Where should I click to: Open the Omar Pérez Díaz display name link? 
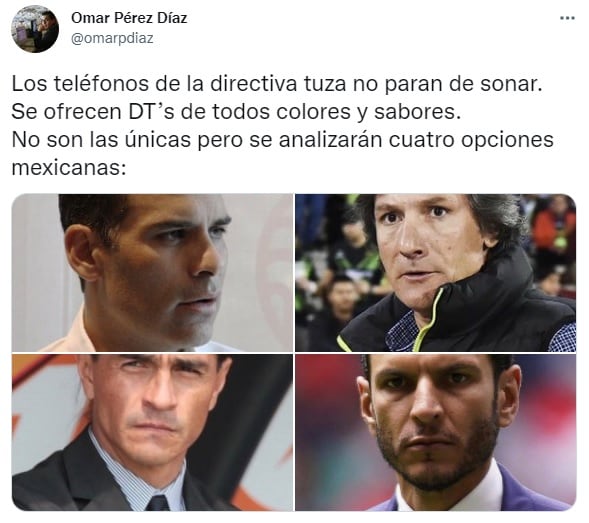tap(129, 18)
